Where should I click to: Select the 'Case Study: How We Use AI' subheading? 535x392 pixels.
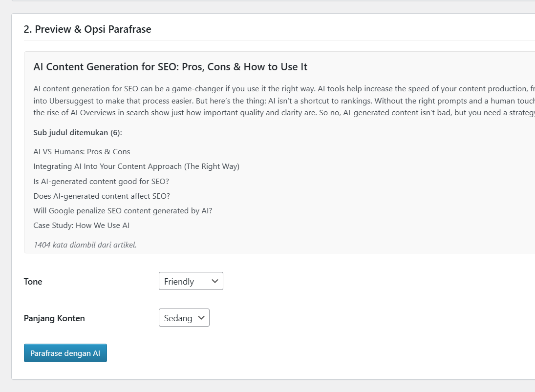81,225
